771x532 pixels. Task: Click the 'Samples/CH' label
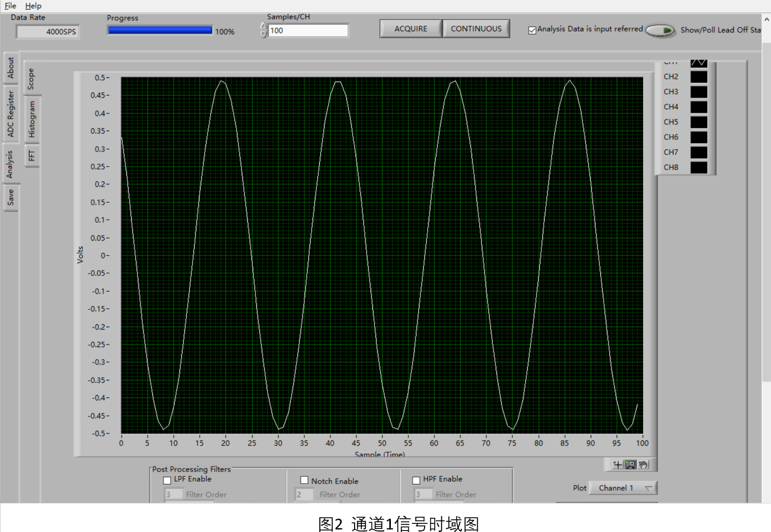(289, 17)
